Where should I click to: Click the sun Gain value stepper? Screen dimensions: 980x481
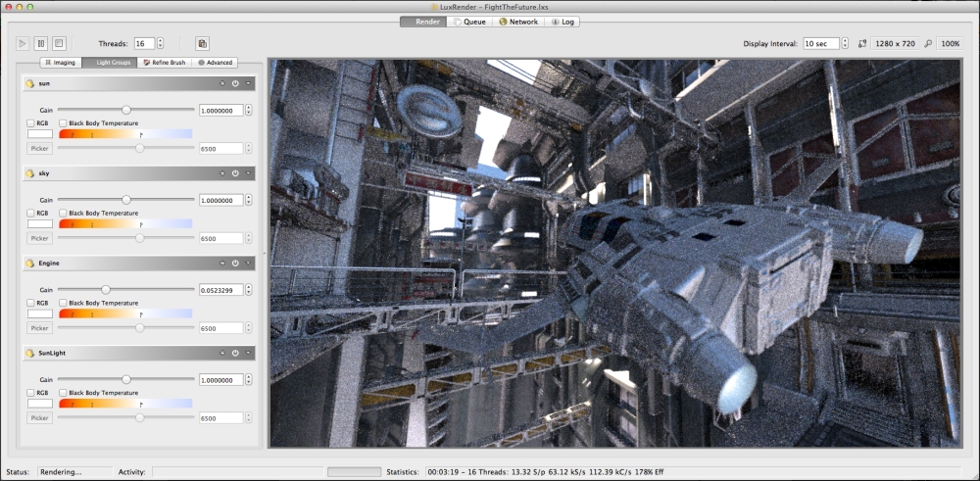[249, 110]
